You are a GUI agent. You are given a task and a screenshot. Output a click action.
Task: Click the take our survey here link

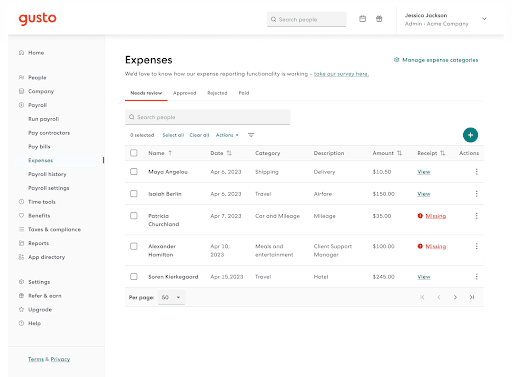pos(341,74)
